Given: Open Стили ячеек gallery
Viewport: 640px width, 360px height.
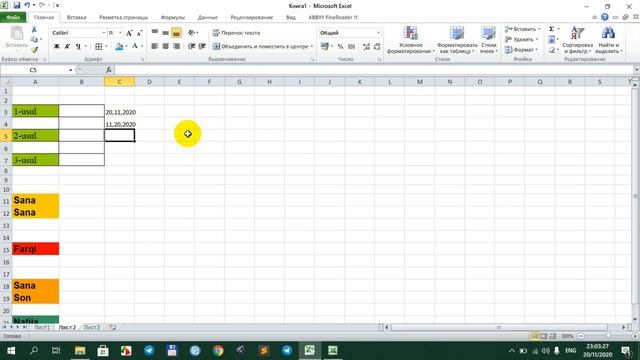Looking at the screenshot, I should pyautogui.click(x=488, y=40).
